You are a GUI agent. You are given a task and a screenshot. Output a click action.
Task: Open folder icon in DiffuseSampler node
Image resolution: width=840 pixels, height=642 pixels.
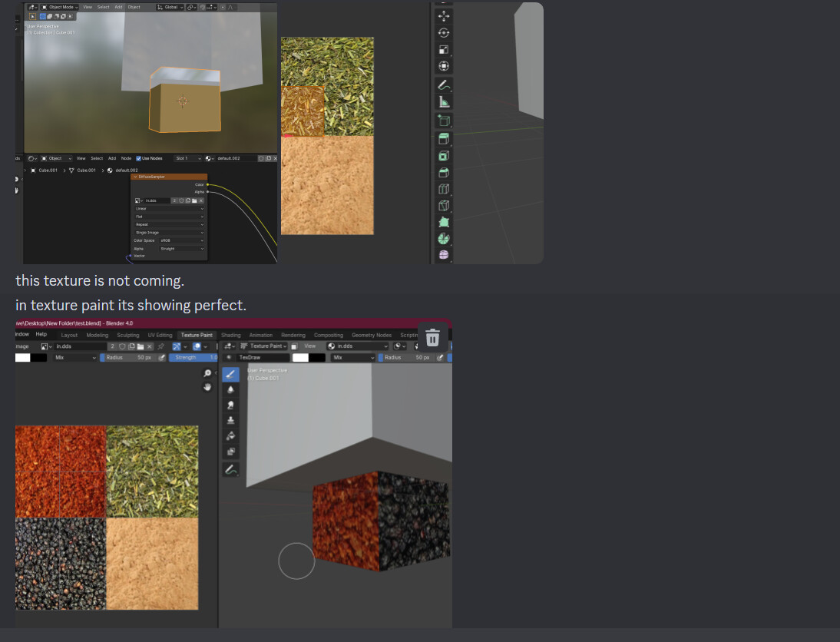tap(194, 201)
